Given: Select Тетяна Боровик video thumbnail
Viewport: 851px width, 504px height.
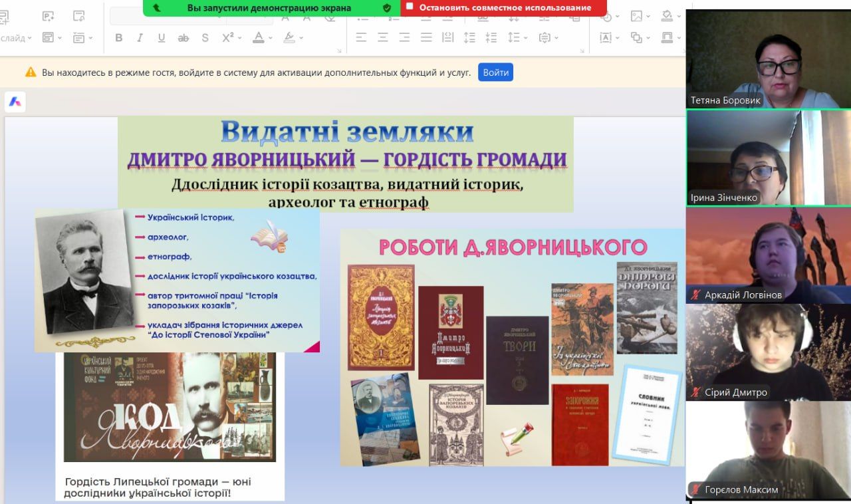Looking at the screenshot, I should click(768, 59).
